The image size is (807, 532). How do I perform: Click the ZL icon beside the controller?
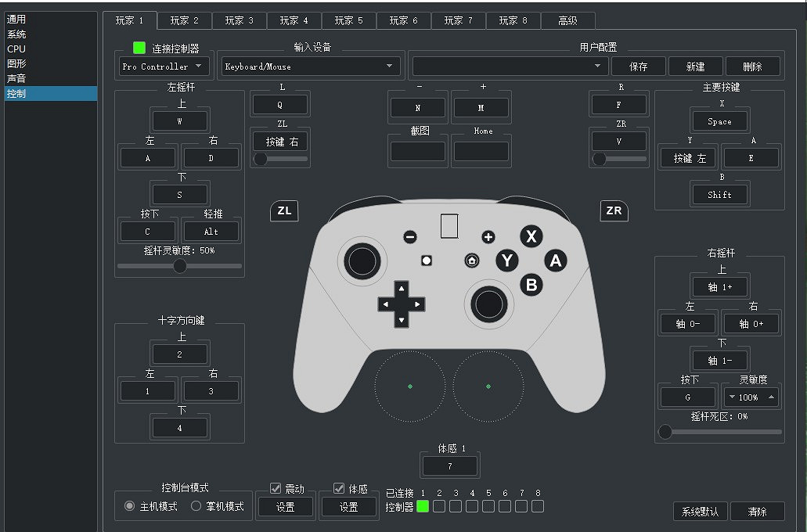click(284, 211)
